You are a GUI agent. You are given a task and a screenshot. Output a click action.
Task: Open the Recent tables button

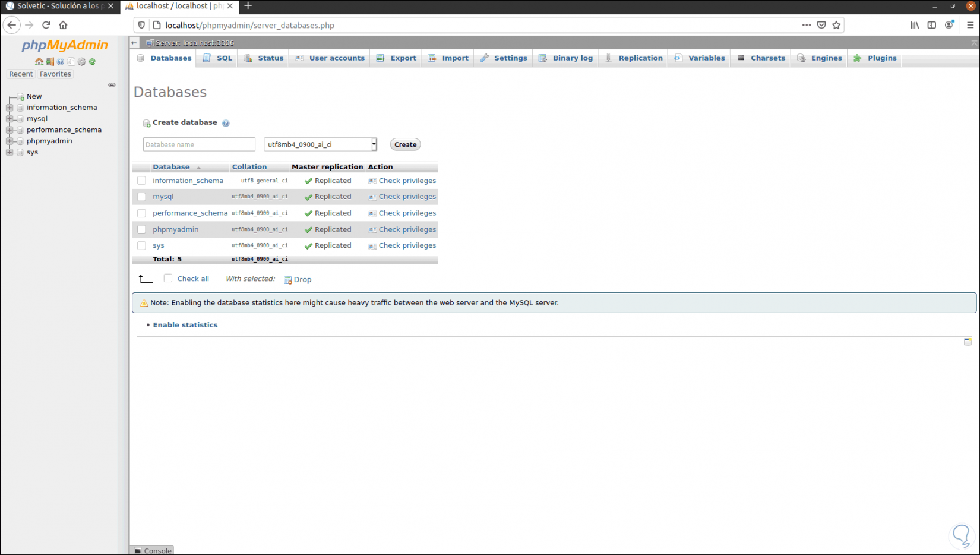21,74
